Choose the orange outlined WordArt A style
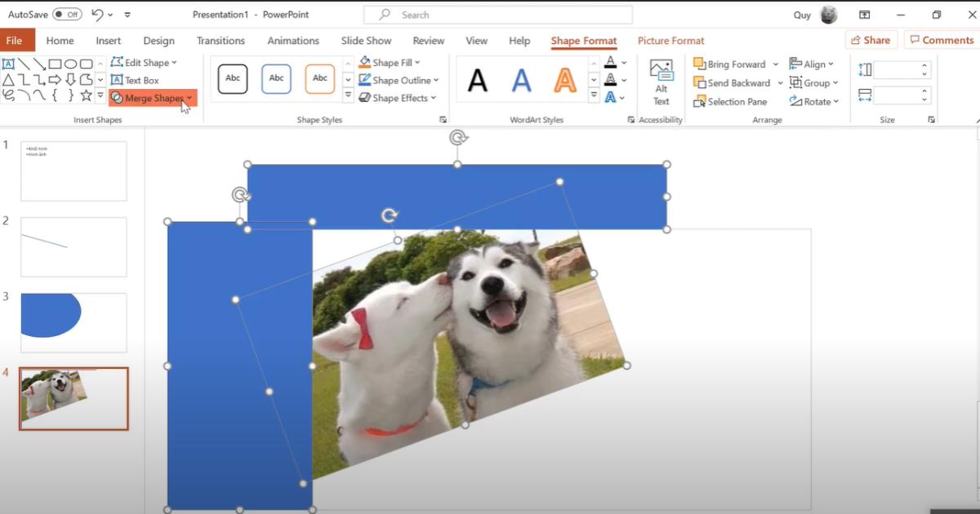Image resolution: width=980 pixels, height=514 pixels. click(x=564, y=80)
